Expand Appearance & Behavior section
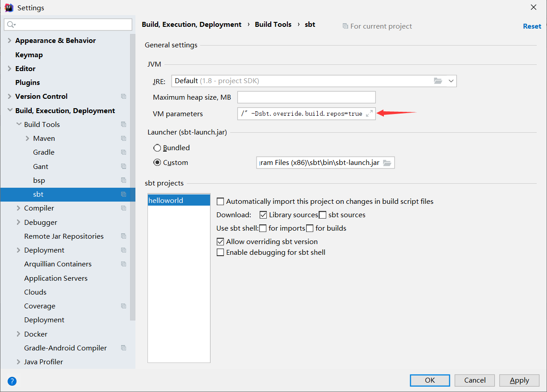 (x=9, y=41)
